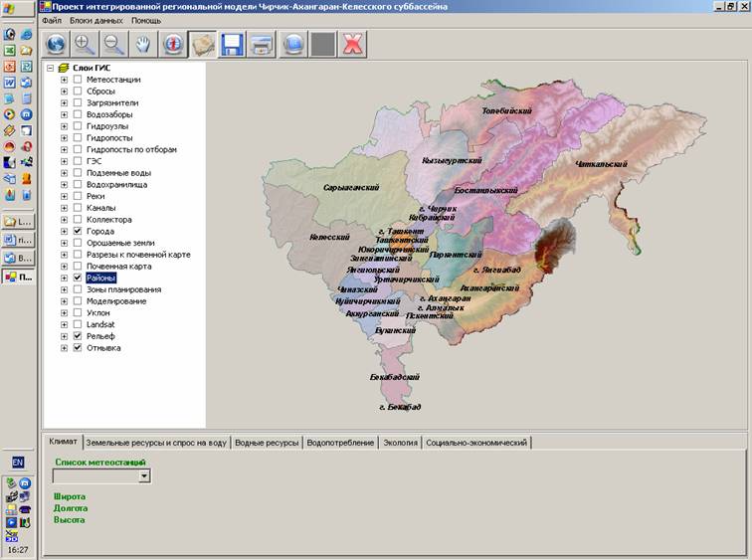Click the floppy disk save icon
The height and width of the screenshot is (560, 752).
click(x=233, y=44)
